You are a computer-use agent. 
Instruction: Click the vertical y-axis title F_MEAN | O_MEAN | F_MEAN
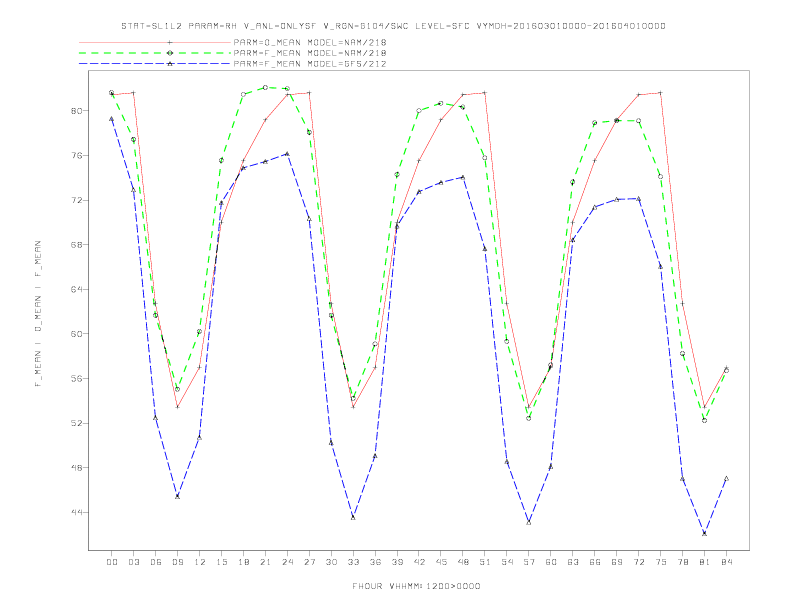pos(38,314)
